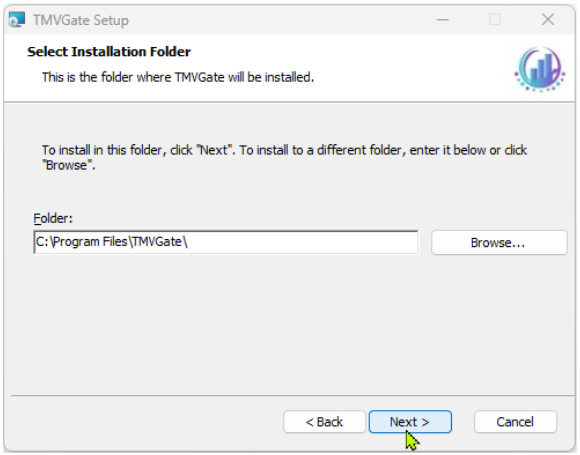Close the TMVGate Setup dialog
The width and height of the screenshot is (580, 455).
click(548, 20)
